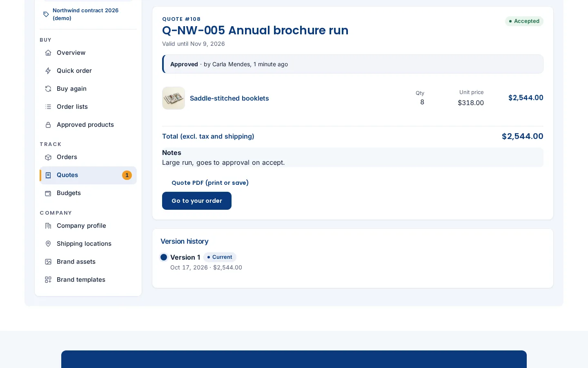The height and width of the screenshot is (368, 588).
Task: Click the Quotes document icon
Action: coord(48,175)
